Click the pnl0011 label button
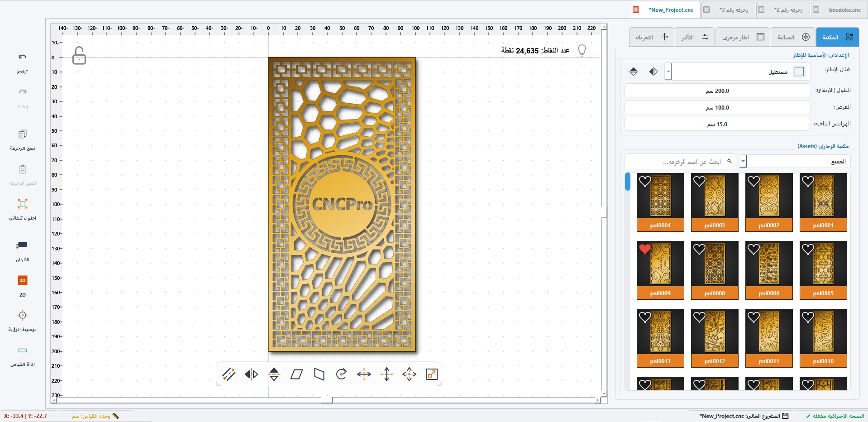Screen dimensions: 868x422 (x=769, y=361)
